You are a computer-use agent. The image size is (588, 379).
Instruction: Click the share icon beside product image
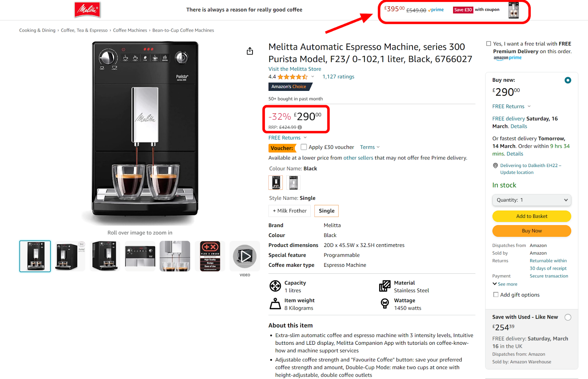point(250,51)
